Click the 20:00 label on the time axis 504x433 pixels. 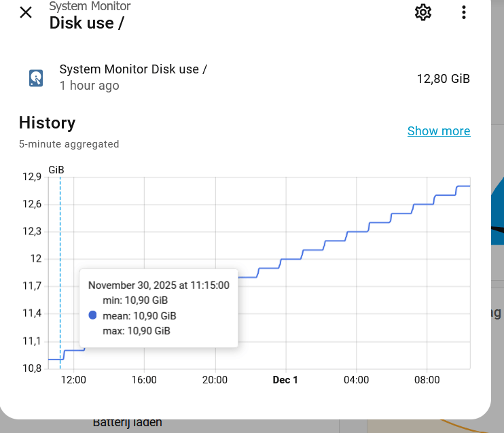[215, 380]
